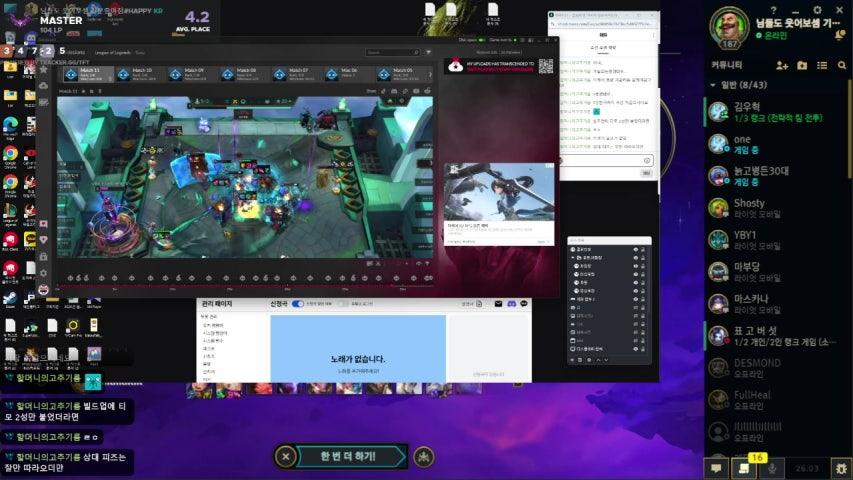Click add source plus icon in sources panel
Image resolution: width=853 pixels, height=480 pixels.
(x=572, y=360)
